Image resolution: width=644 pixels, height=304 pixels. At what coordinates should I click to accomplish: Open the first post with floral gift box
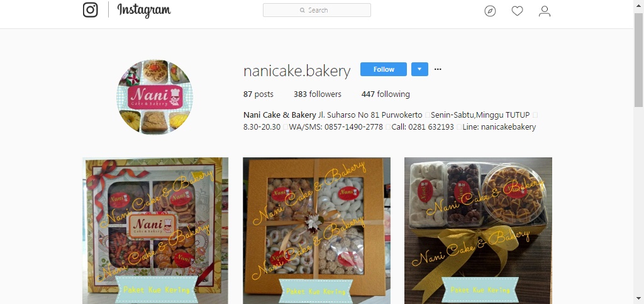[155, 230]
